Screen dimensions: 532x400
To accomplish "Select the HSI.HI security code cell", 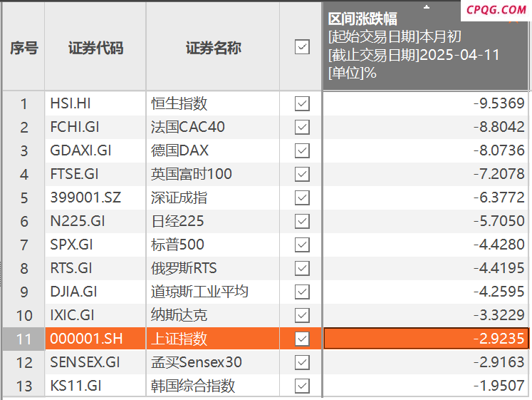I will [95, 103].
